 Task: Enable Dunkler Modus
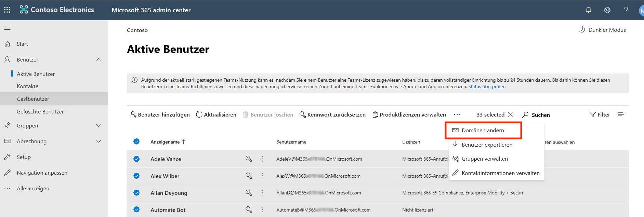click(602, 30)
